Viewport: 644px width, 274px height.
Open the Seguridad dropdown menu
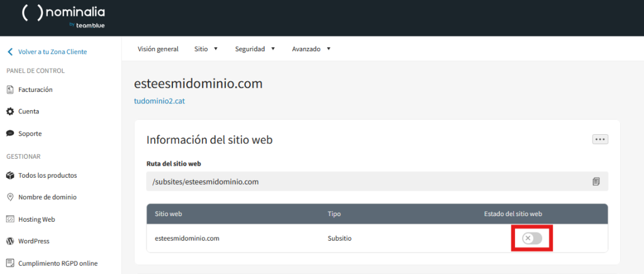[x=255, y=49]
